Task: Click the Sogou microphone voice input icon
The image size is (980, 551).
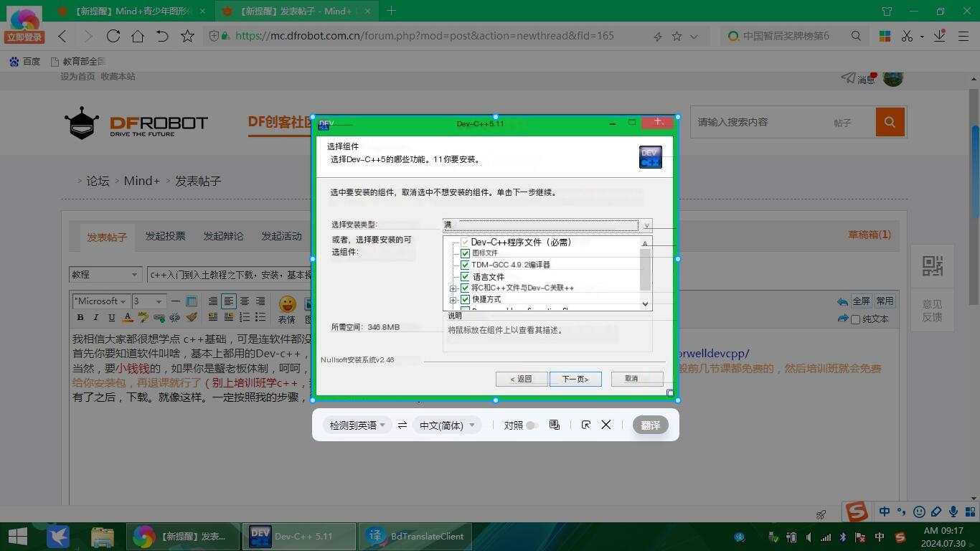Action: click(953, 512)
